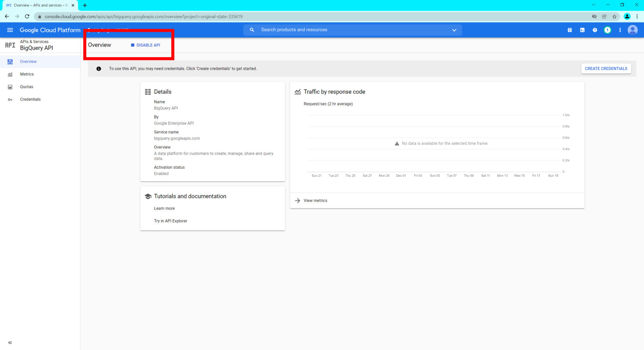The height and width of the screenshot is (350, 644).
Task: Click the DISABLE API button
Action: pos(146,45)
